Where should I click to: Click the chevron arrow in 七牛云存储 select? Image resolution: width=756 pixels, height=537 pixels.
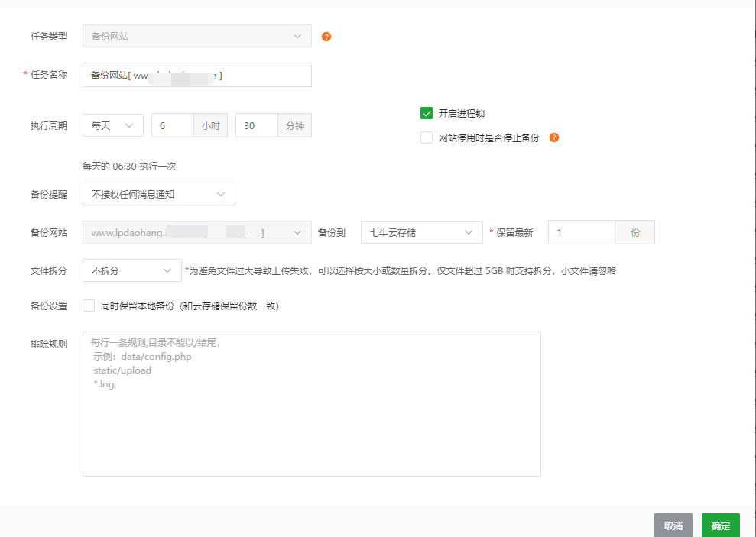(468, 232)
